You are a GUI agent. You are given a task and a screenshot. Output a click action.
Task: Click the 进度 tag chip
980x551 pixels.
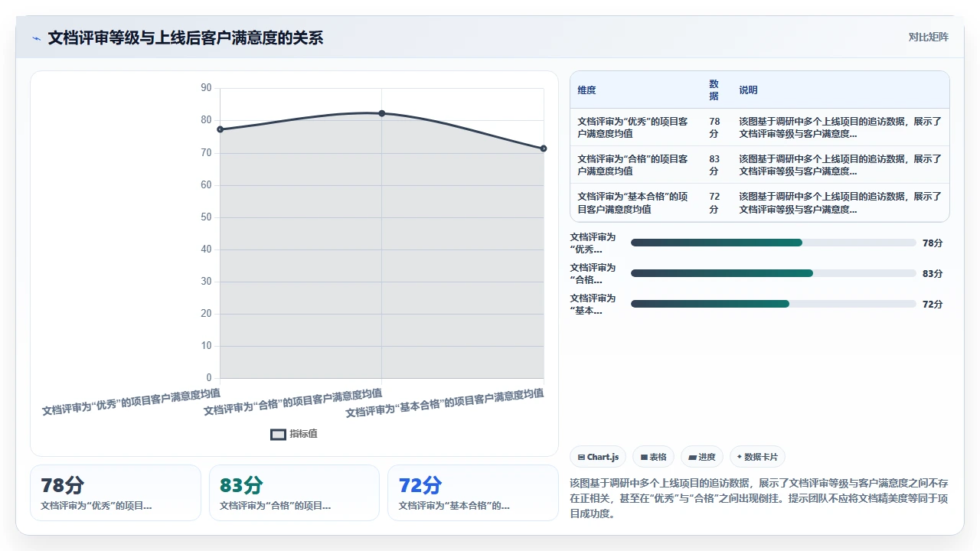click(x=701, y=457)
